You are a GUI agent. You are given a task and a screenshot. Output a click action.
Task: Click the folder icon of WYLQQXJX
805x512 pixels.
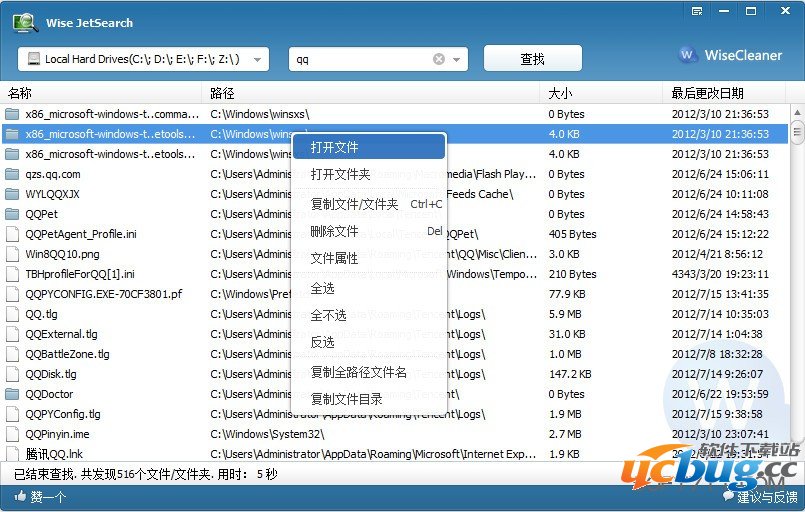tap(12, 194)
